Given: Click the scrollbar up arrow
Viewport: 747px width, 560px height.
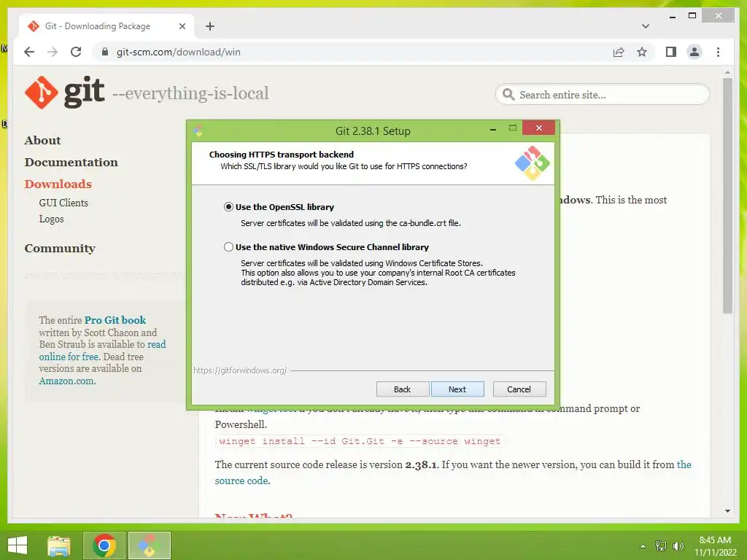Looking at the screenshot, I should [x=727, y=73].
